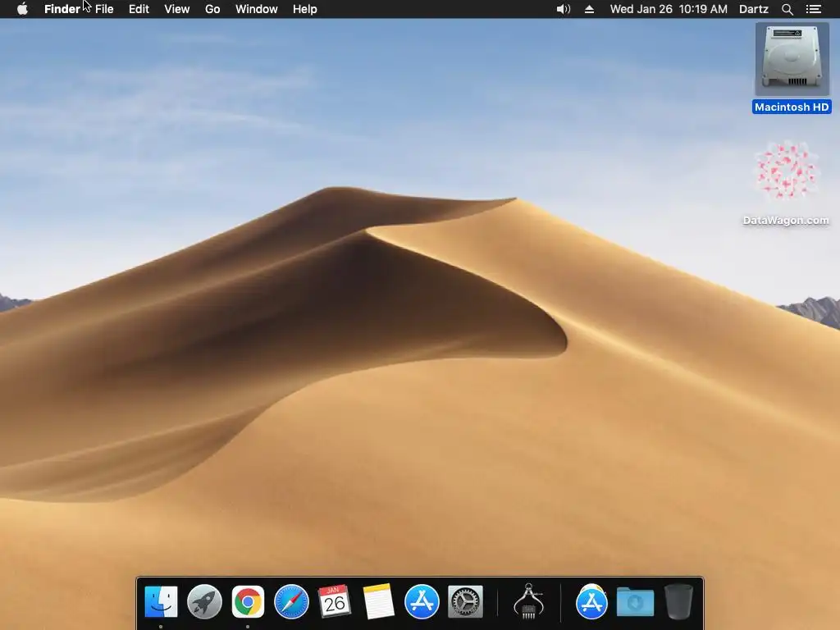Launch Launchpad rocket icon in the Dock

pos(204,601)
